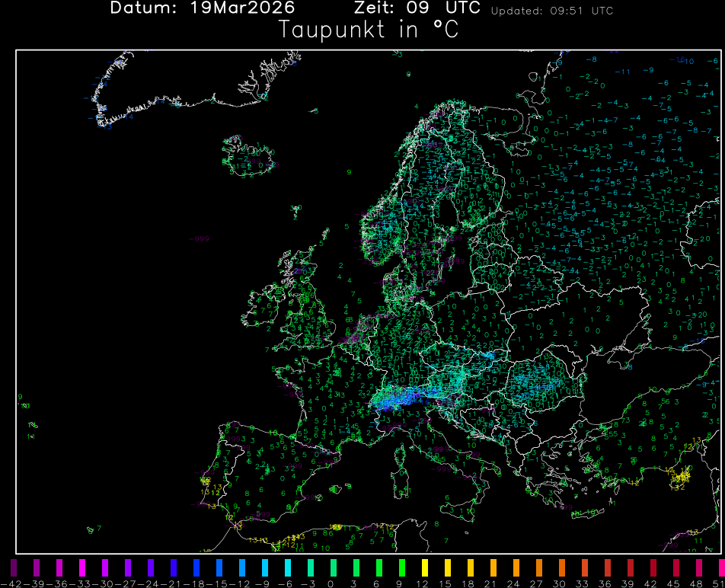This screenshot has width=725, height=588.
Task: Click the -18 blue legend swatch
Action: [x=196, y=568]
